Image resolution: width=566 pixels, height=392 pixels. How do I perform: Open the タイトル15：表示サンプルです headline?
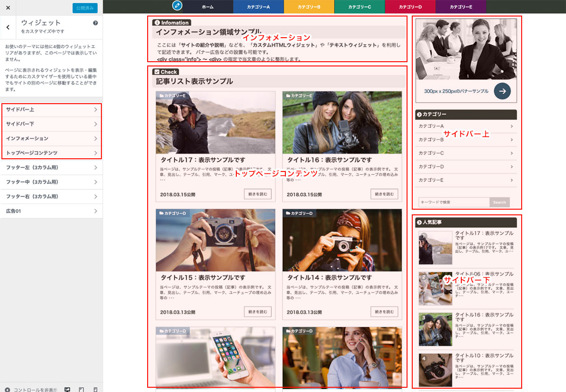point(203,278)
